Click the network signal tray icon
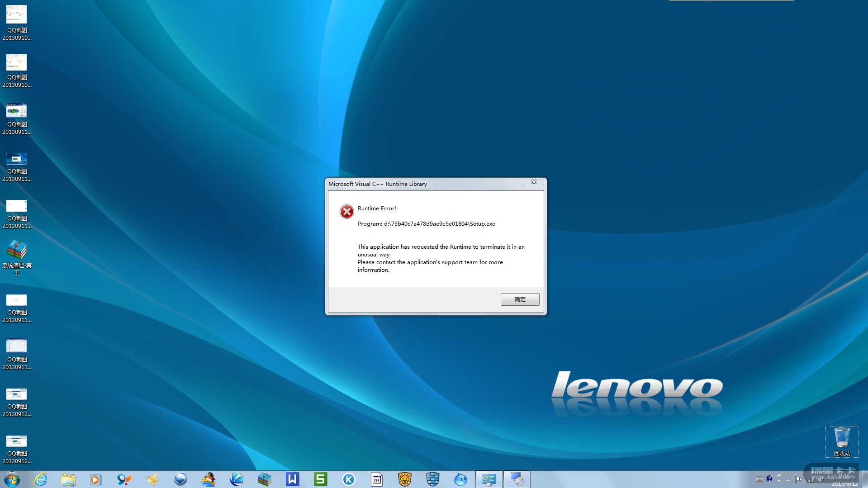The width and height of the screenshot is (868, 488). click(x=810, y=480)
